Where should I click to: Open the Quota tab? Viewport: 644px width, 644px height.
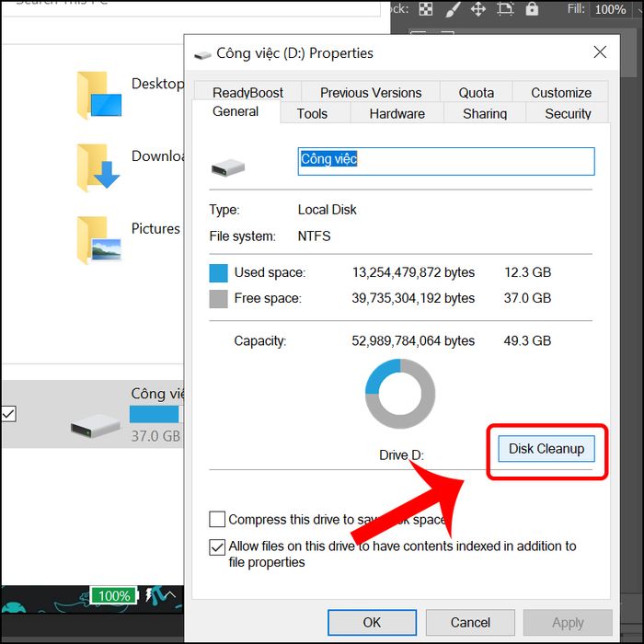(x=476, y=92)
